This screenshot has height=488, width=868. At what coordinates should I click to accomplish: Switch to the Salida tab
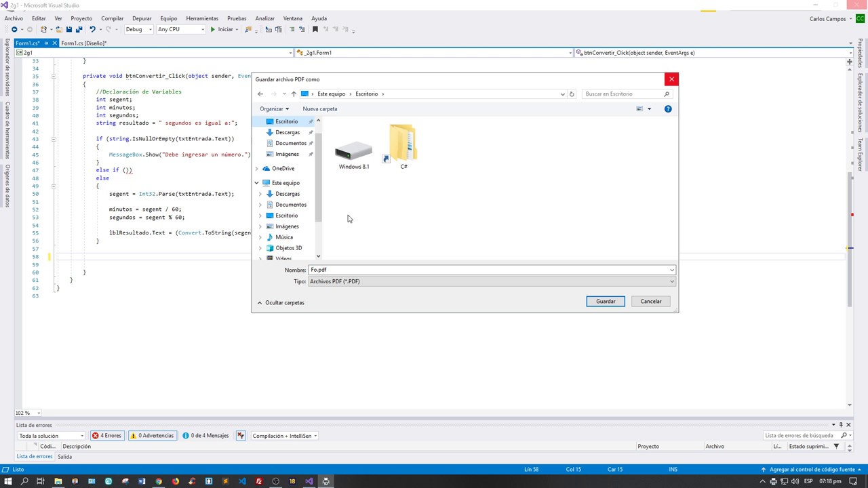point(64,457)
